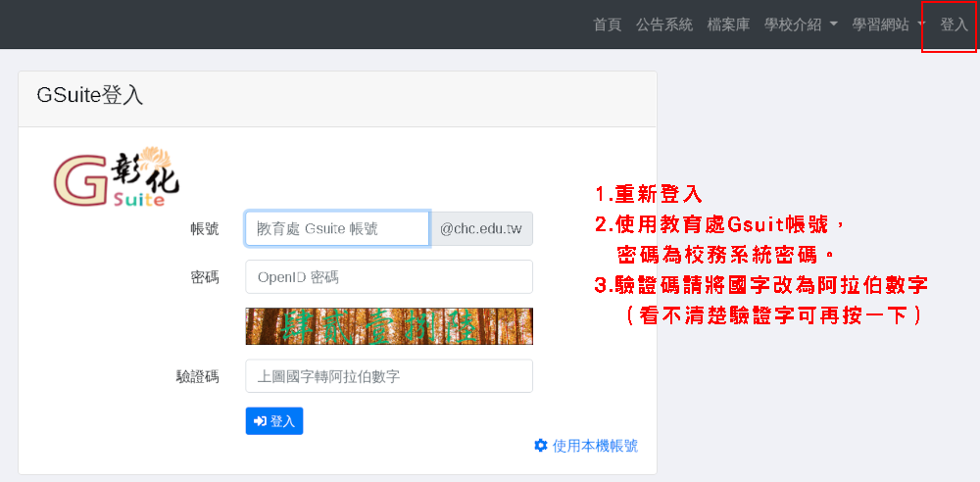Select 檔案庫 in the navigation bar

tap(728, 24)
